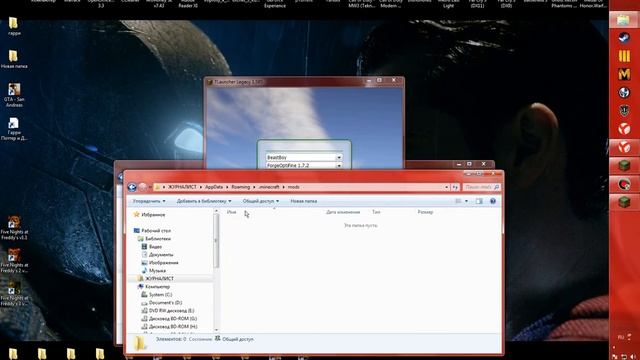Open GTA San Andreas desktop shortcut
This screenshot has width=640, height=360.
14,95
